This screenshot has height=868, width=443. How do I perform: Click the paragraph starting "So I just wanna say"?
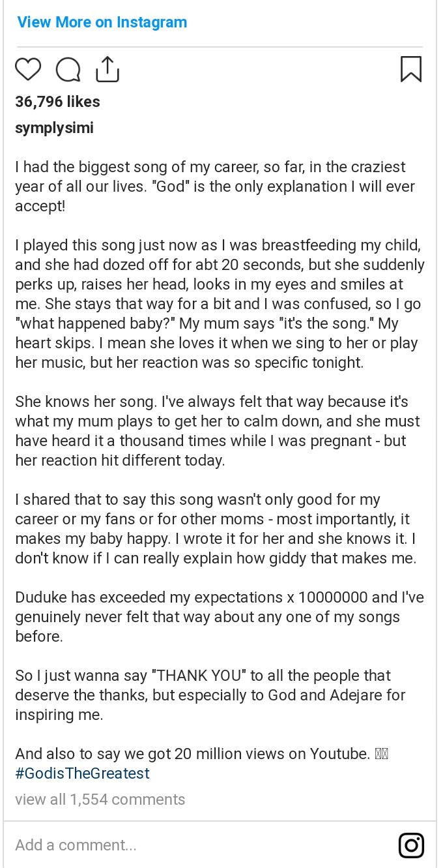tap(210, 695)
